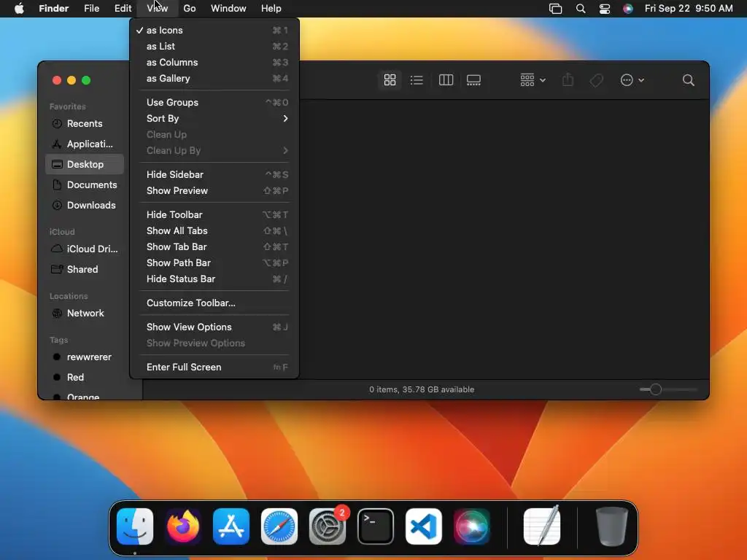Click the Share toolbar icon
747x560 pixels.
[x=568, y=80]
